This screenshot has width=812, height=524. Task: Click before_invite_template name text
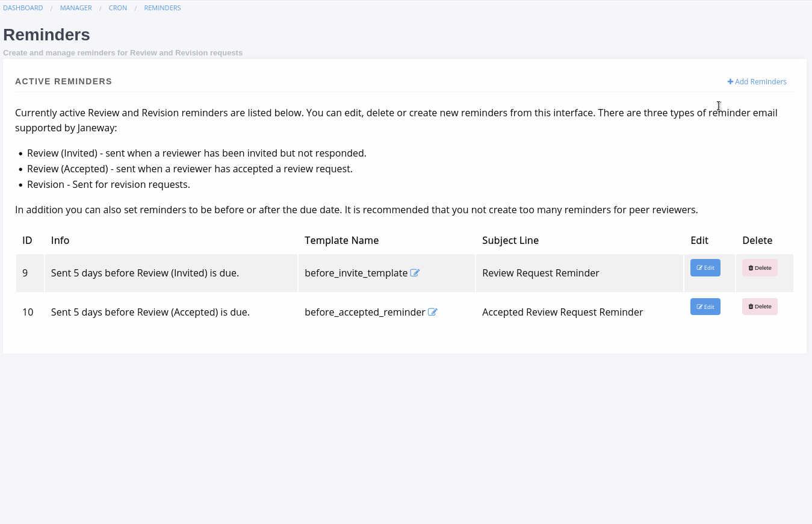click(x=356, y=273)
